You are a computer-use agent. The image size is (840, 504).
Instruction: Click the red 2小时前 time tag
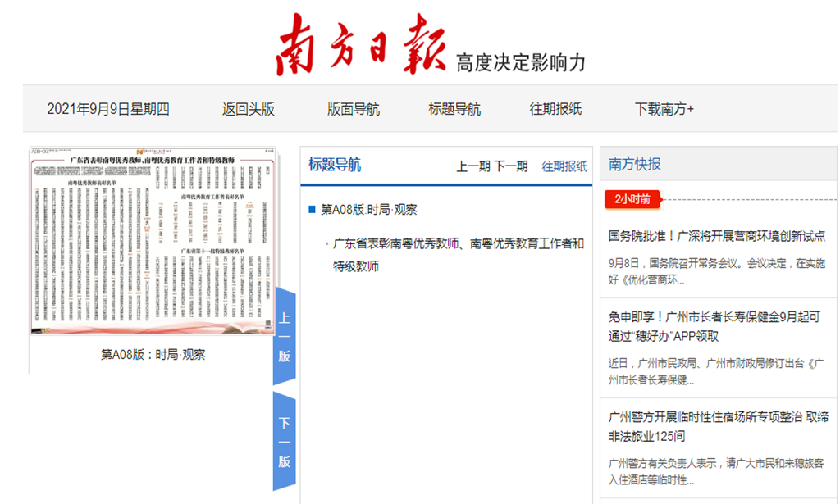632,199
